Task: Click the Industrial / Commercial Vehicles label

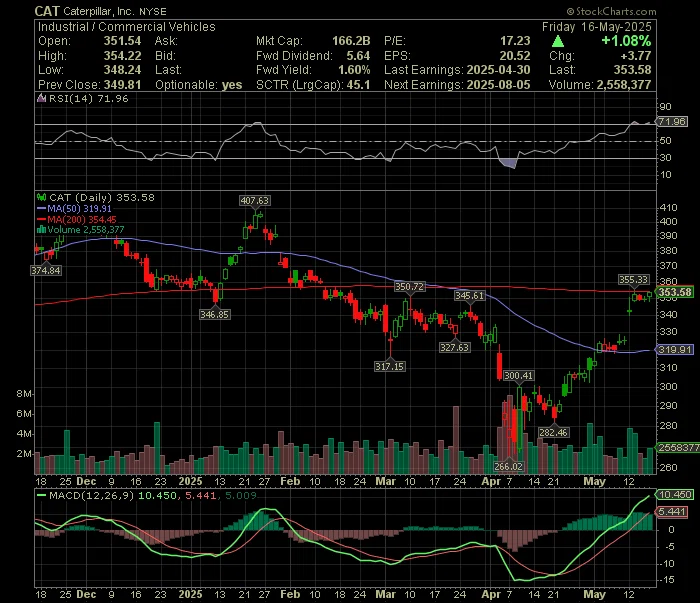Action: click(x=126, y=27)
